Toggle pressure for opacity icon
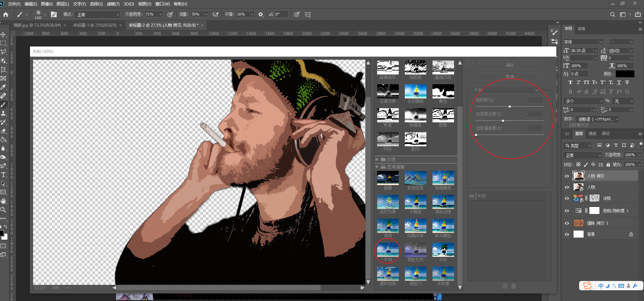 (170, 14)
